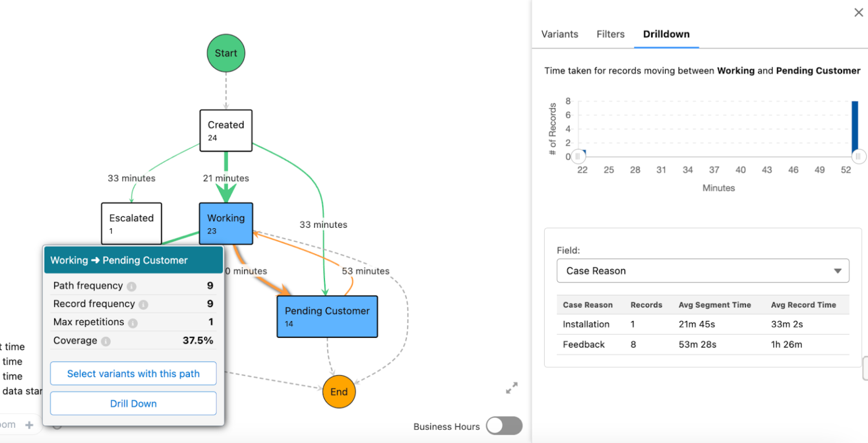The width and height of the screenshot is (868, 443).
Task: Click the Avg Segment Time column header
Action: pos(715,305)
